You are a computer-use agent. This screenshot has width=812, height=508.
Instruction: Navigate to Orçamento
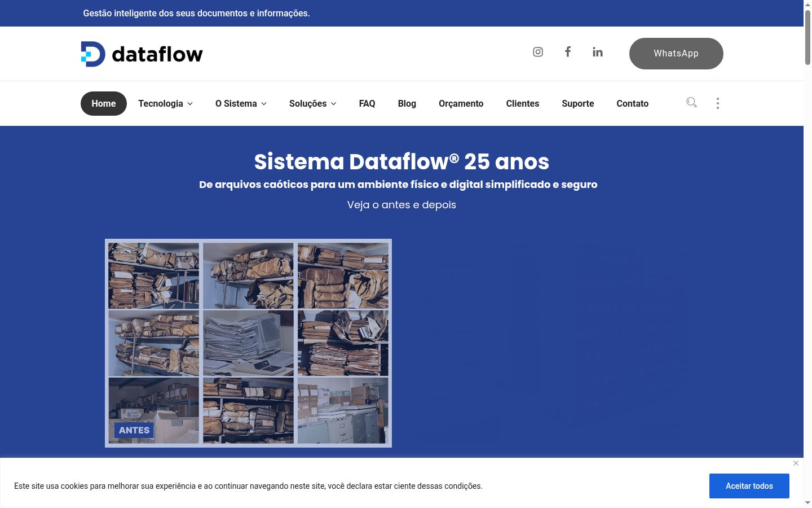coord(461,103)
